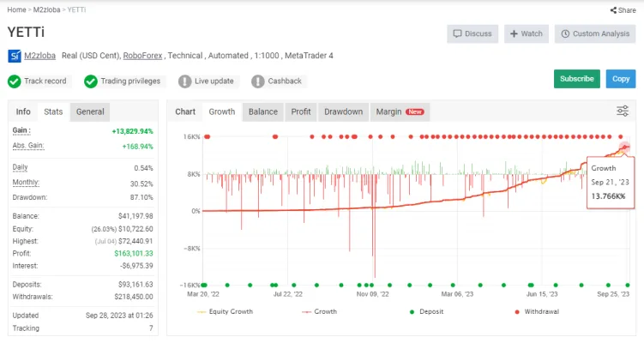644x343 pixels.
Task: Click the Track record green checkmark icon
Action: pos(14,81)
